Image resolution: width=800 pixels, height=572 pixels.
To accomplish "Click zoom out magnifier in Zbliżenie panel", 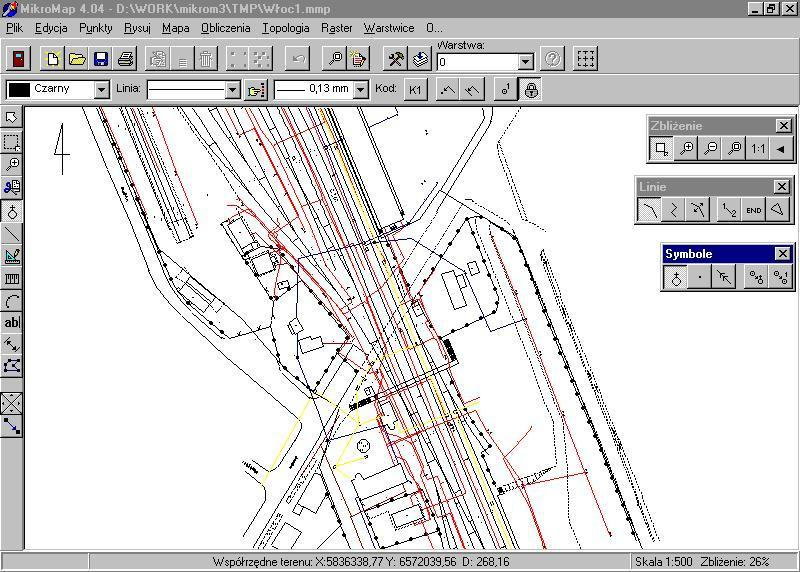I will point(710,149).
